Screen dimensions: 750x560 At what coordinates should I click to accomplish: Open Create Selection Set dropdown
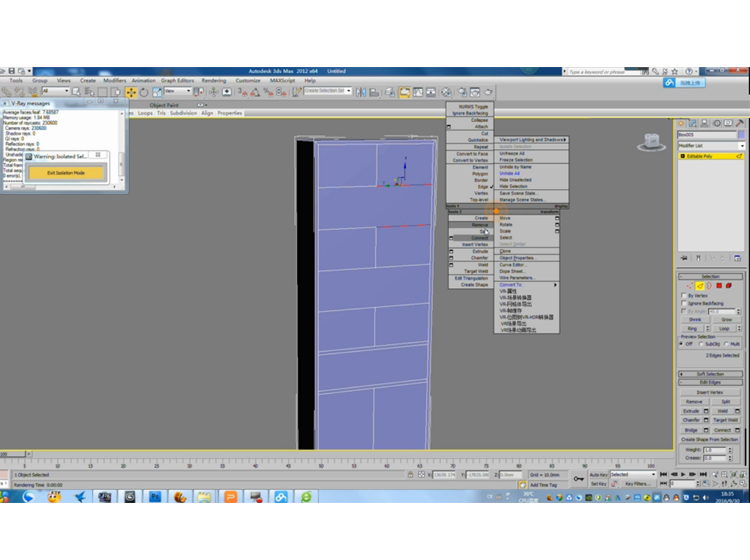[328, 91]
